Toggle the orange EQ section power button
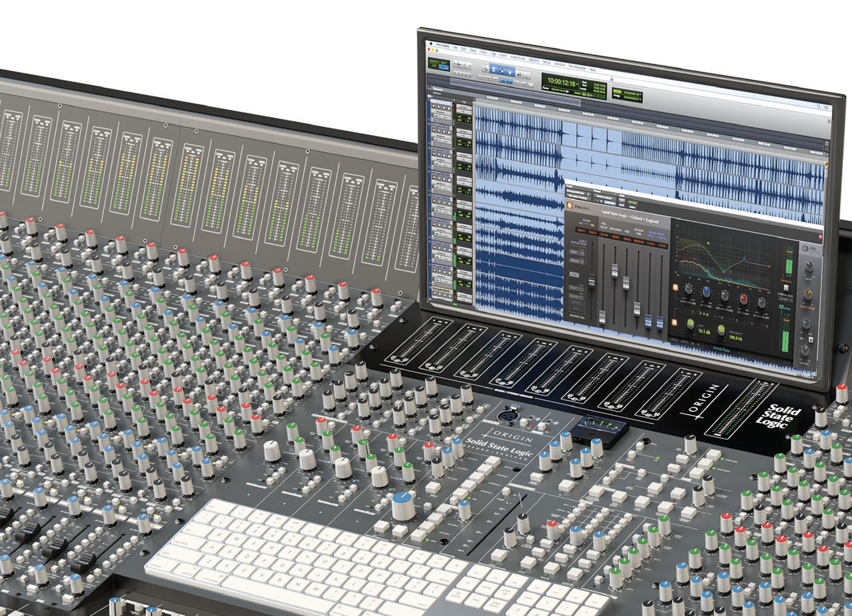 [675, 288]
